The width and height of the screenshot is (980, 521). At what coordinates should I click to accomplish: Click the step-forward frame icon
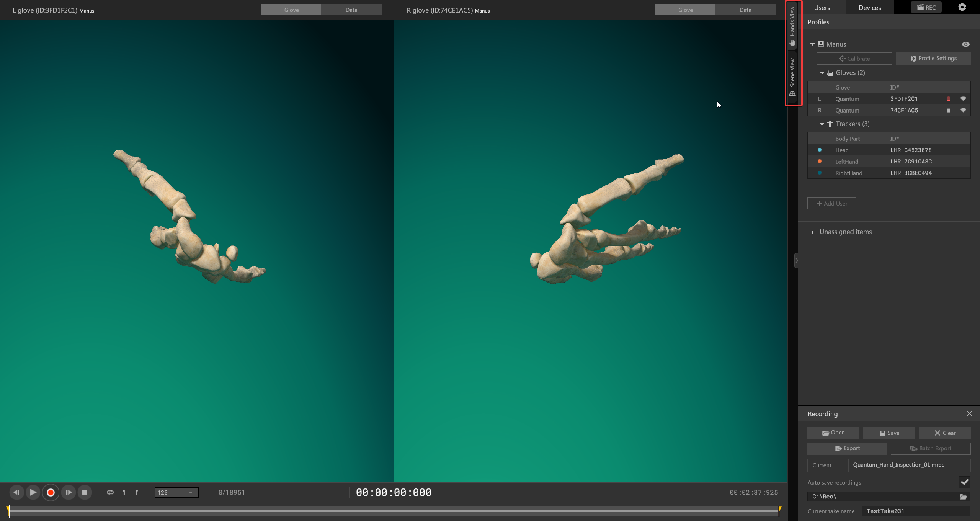[x=69, y=492]
